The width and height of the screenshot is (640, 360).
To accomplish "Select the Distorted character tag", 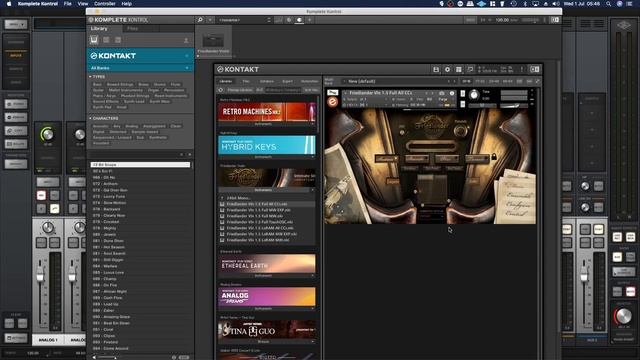I will pyautogui.click(x=118, y=132).
